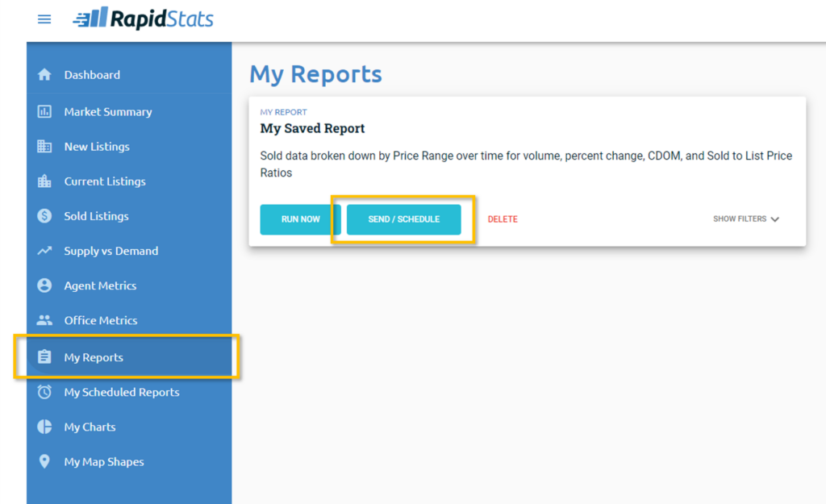Click the Current Listings city icon
The width and height of the screenshot is (826, 504).
coord(44,181)
